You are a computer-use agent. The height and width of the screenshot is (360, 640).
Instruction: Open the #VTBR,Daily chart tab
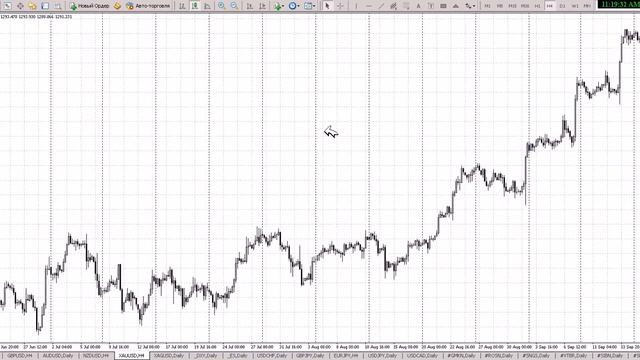pyautogui.click(x=573, y=356)
